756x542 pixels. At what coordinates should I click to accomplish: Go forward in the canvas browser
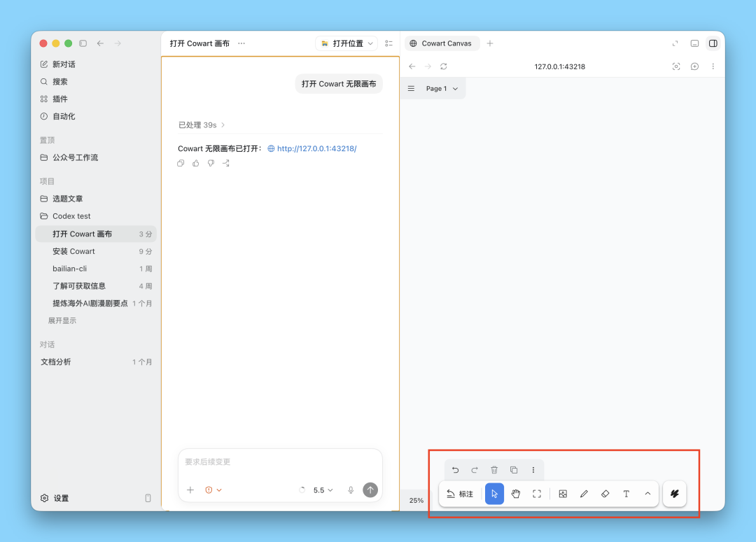(x=428, y=66)
